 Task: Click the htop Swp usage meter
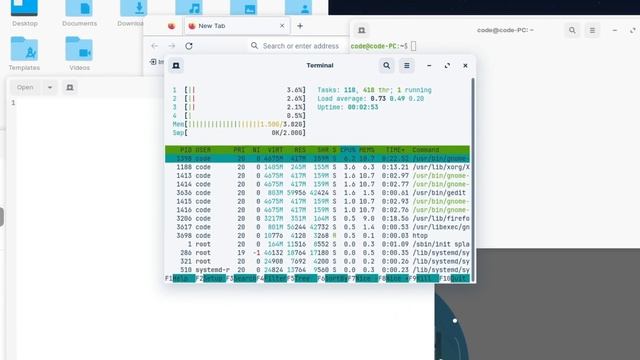(x=239, y=133)
